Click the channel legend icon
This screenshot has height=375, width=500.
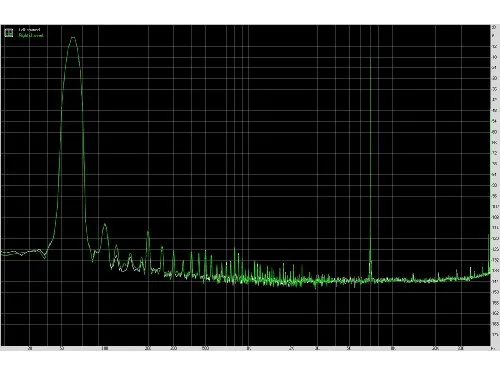pyautogui.click(x=9, y=33)
